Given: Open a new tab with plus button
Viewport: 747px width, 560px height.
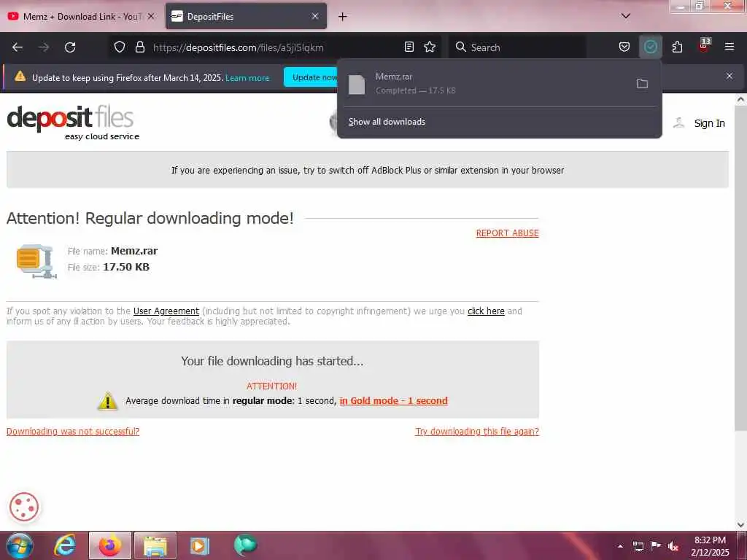Looking at the screenshot, I should pos(342,17).
